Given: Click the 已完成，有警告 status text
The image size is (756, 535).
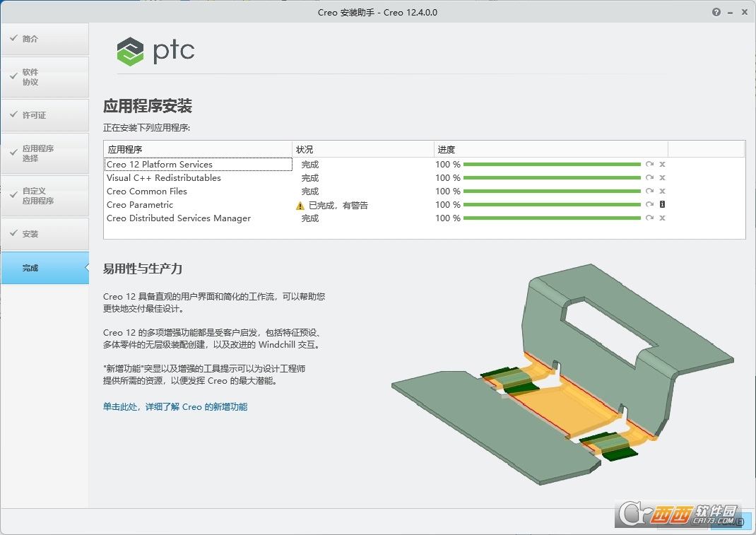Looking at the screenshot, I should [338, 206].
